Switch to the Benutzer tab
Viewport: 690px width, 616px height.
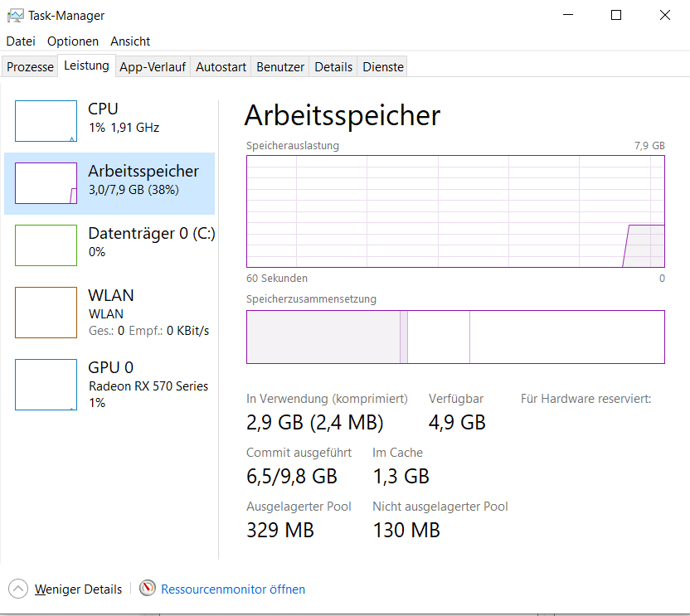280,67
